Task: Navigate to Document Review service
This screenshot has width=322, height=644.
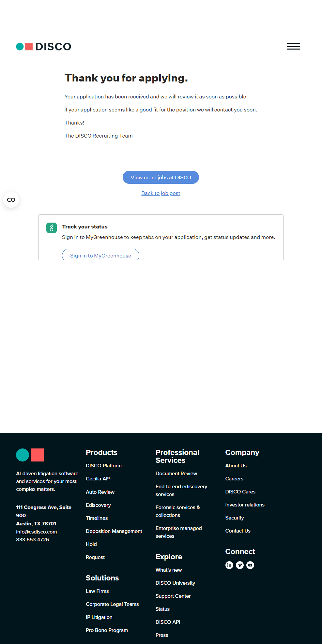Action: [x=176, y=474]
